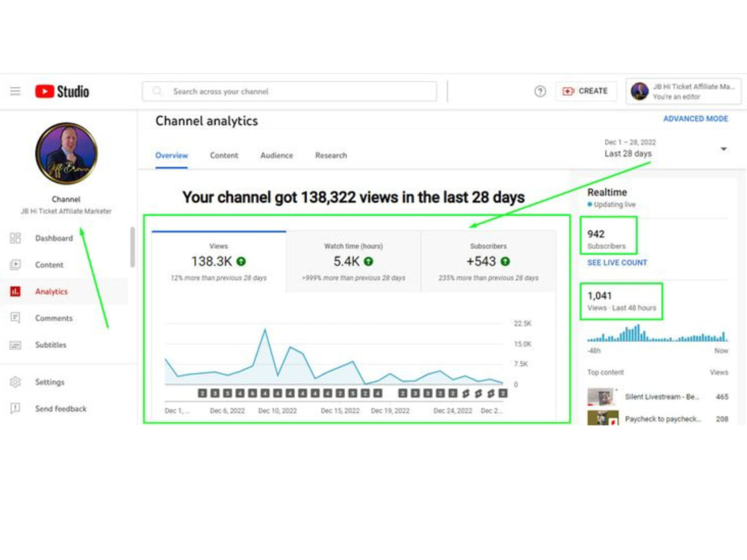Click the Subtitles icon in sidebar
This screenshot has height=560, width=747.
[15, 345]
